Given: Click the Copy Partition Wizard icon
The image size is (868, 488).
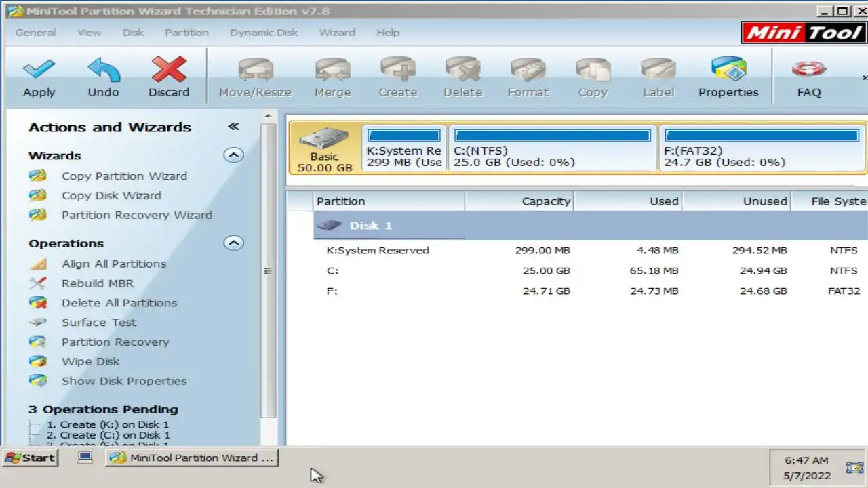Looking at the screenshot, I should tap(38, 176).
